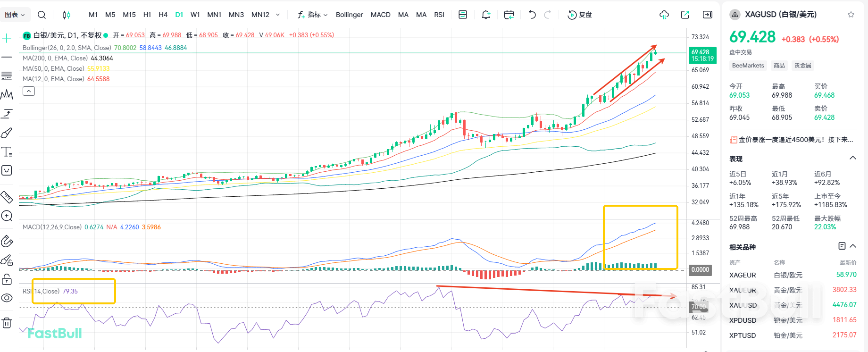Click the add alert bell icon
The height and width of the screenshot is (352, 868).
[486, 15]
